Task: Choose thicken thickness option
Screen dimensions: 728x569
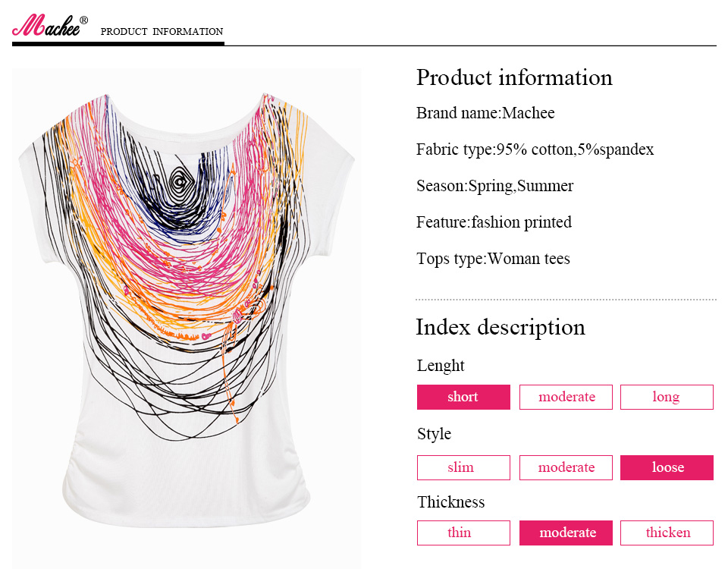Action: coord(667,533)
